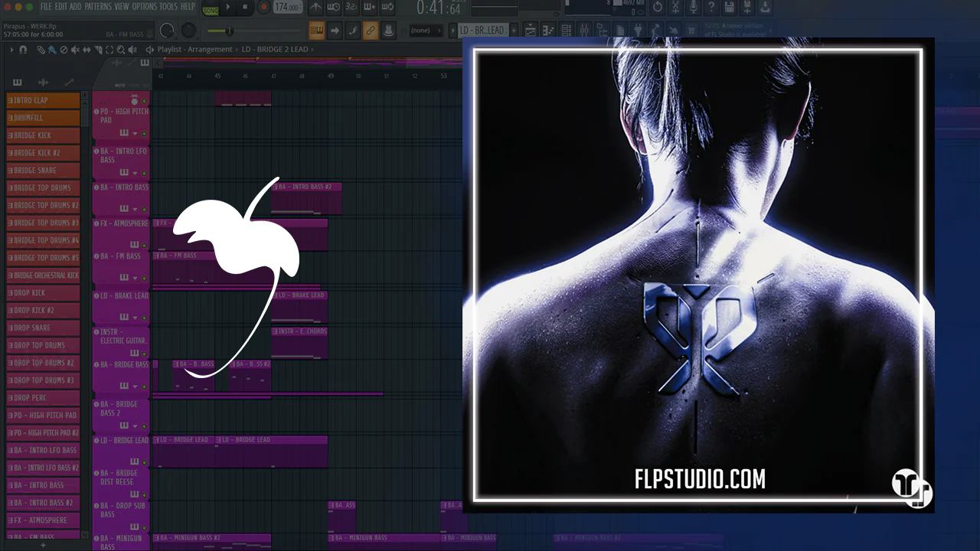The width and height of the screenshot is (980, 551).
Task: Toggle the playlist snap magnet icon
Action: [x=23, y=50]
